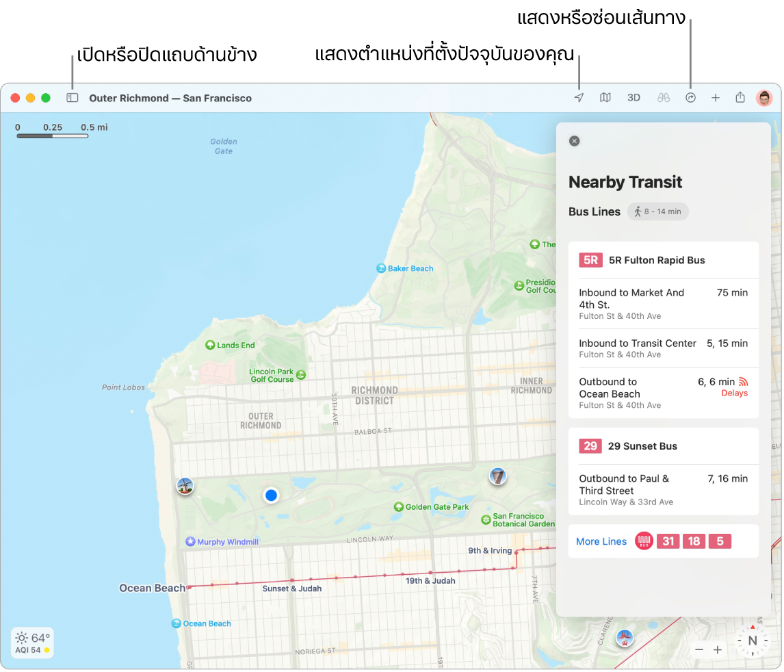This screenshot has height=672, width=784.
Task: Click the compass N control
Action: tap(753, 641)
